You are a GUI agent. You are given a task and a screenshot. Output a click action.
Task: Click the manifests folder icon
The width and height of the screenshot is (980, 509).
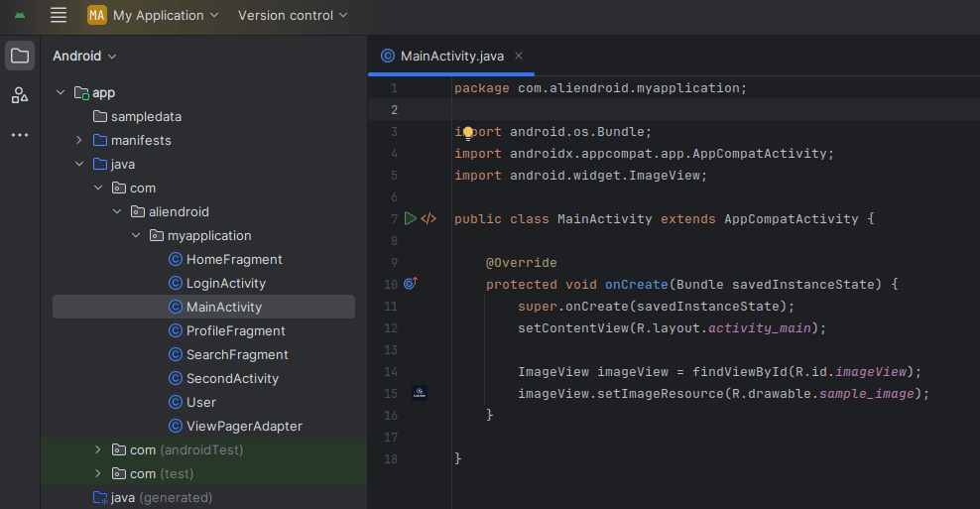100,140
